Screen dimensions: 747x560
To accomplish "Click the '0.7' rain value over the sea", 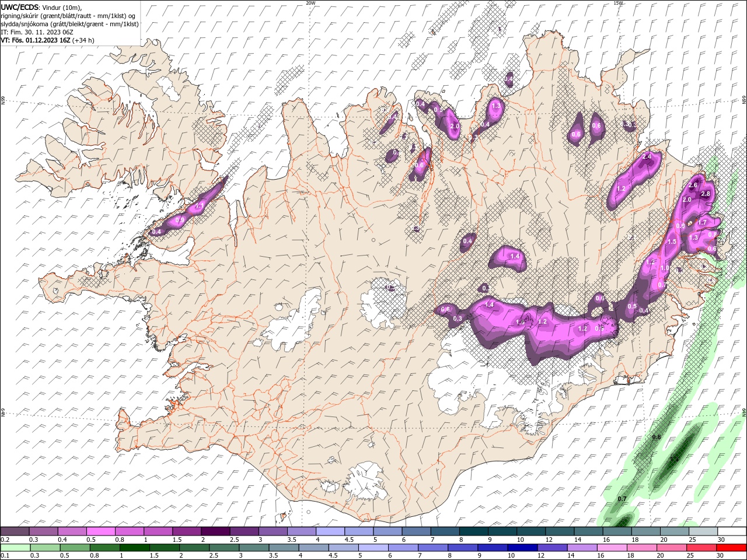I will 622,499.
